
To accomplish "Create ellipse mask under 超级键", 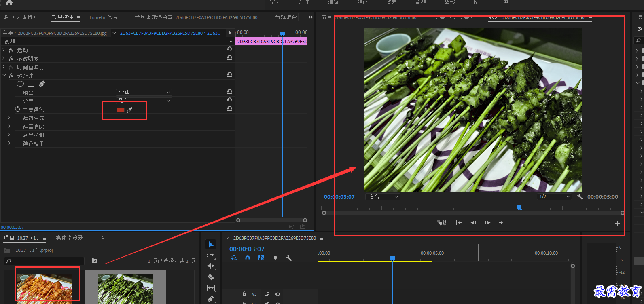I will 20,84.
